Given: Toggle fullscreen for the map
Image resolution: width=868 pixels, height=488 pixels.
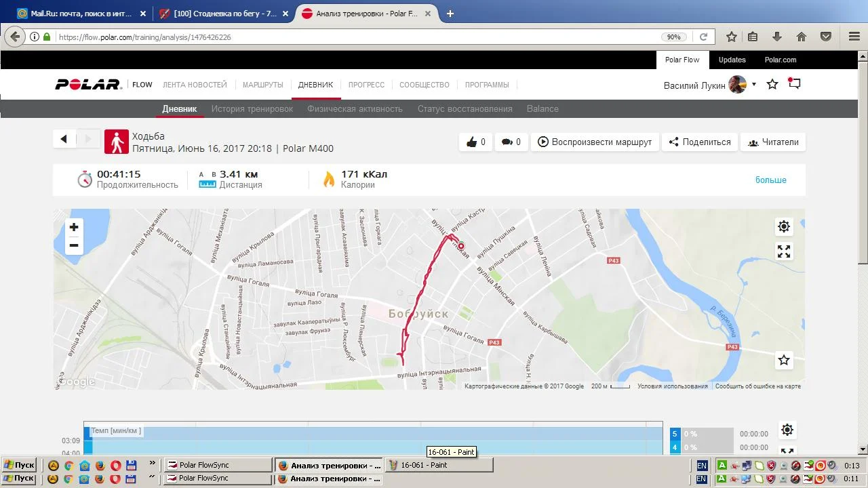Looking at the screenshot, I should tap(784, 251).
